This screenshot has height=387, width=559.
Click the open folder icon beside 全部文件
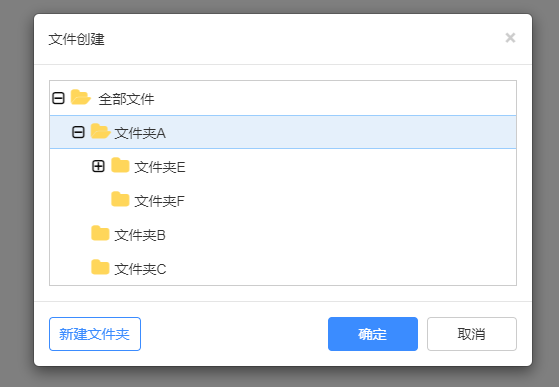(80, 98)
